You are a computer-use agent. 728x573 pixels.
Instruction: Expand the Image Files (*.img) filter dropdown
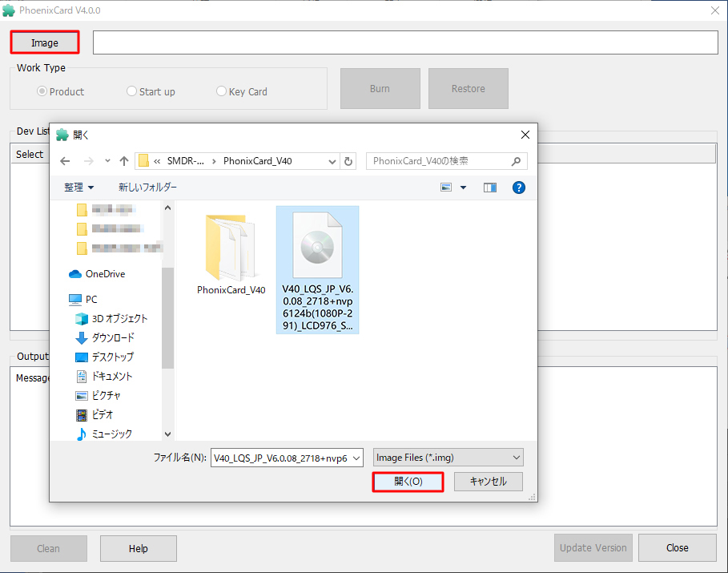point(515,458)
